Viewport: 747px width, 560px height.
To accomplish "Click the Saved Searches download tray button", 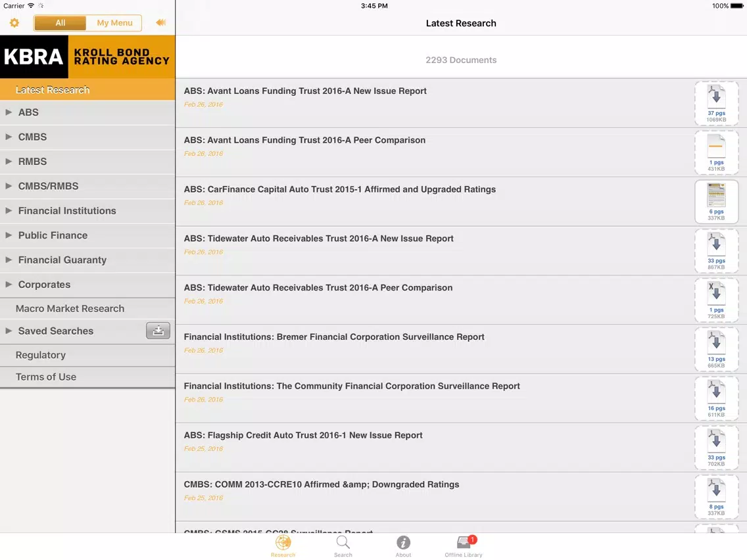I will 158,331.
